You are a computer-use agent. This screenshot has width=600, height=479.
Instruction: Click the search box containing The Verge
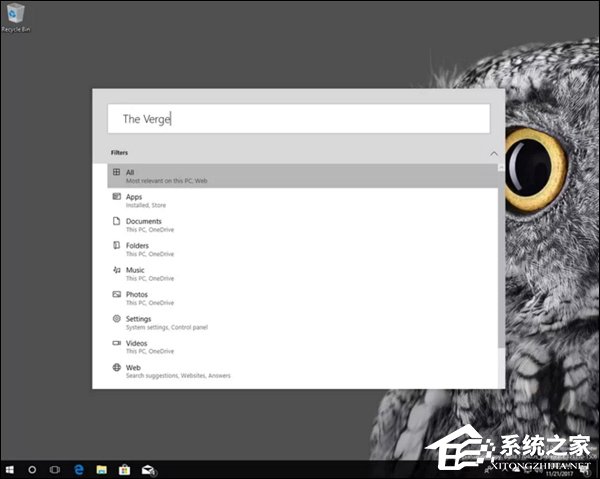coord(298,119)
